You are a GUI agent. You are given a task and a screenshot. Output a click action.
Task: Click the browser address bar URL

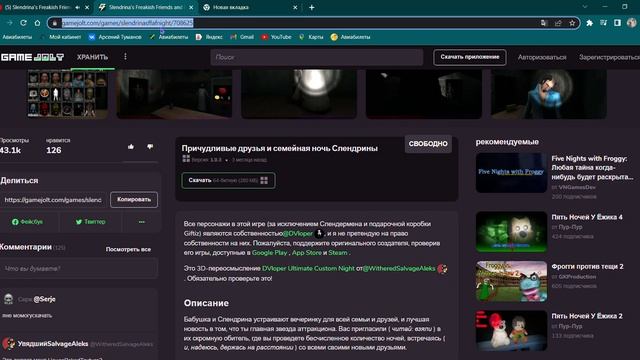pos(127,23)
